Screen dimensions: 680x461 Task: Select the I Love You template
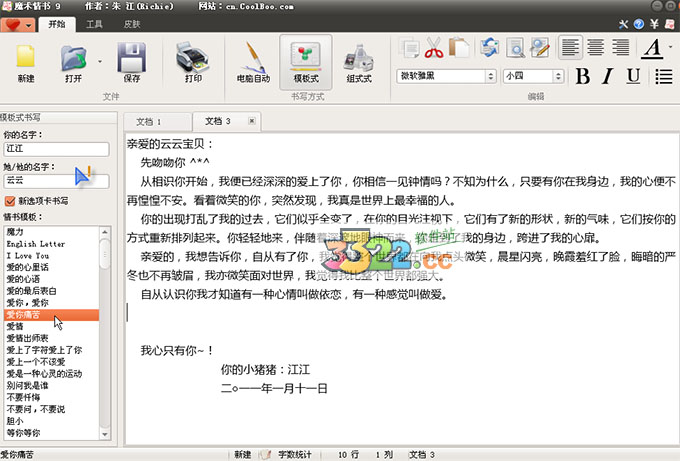coord(52,255)
